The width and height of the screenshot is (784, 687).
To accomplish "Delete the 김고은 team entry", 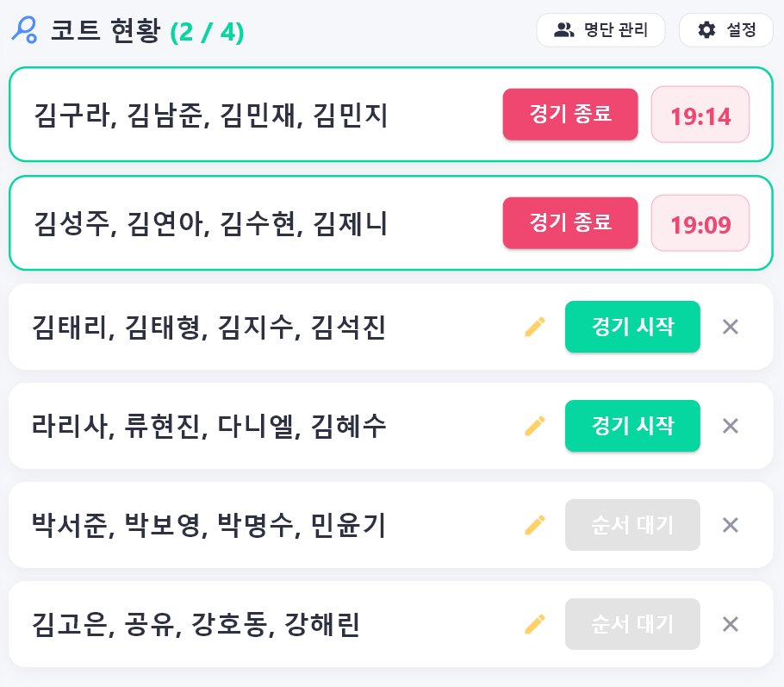I will pos(731,624).
